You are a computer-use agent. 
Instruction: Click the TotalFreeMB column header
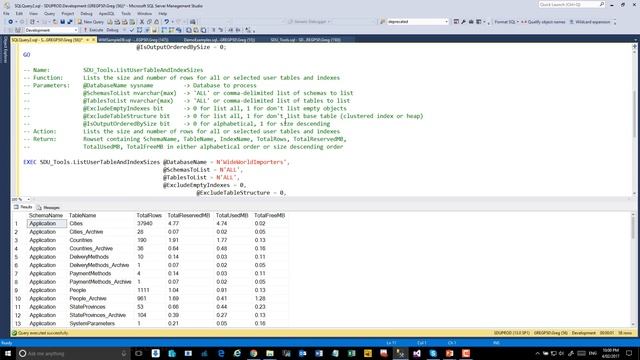click(x=270, y=215)
